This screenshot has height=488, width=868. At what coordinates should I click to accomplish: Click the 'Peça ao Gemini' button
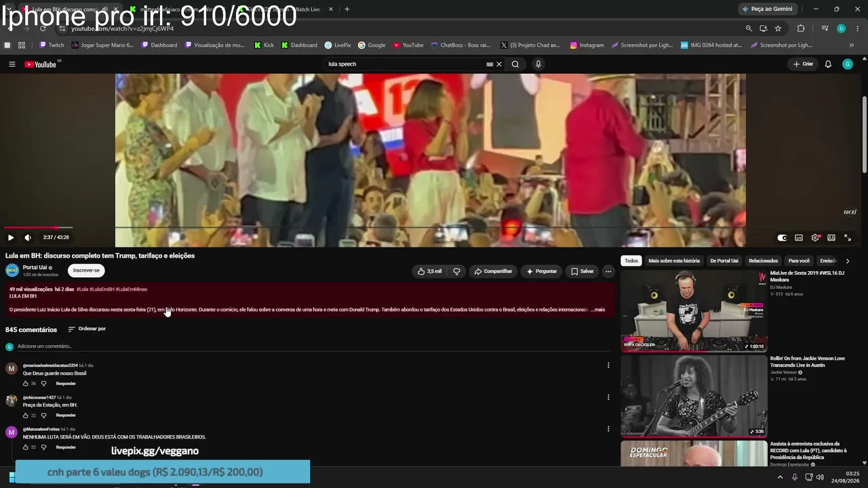(768, 9)
